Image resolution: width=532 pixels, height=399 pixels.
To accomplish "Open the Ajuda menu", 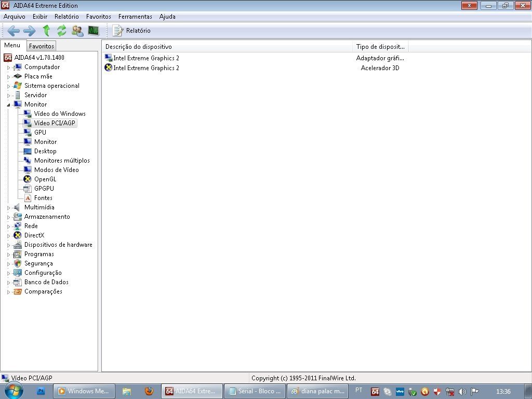I will [167, 17].
